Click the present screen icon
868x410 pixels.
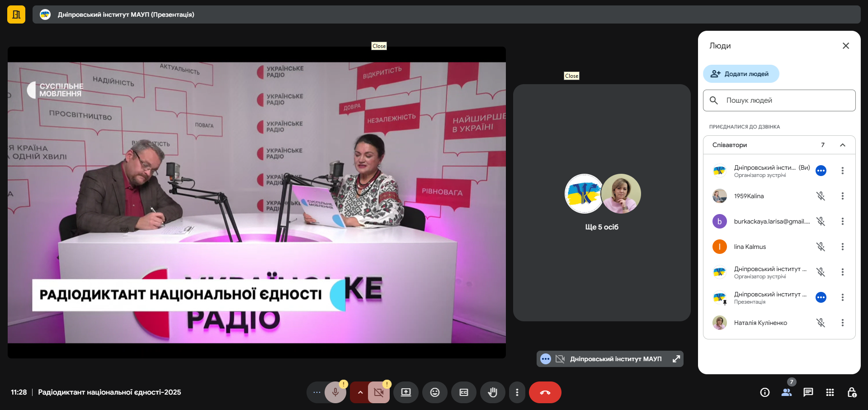pyautogui.click(x=406, y=392)
